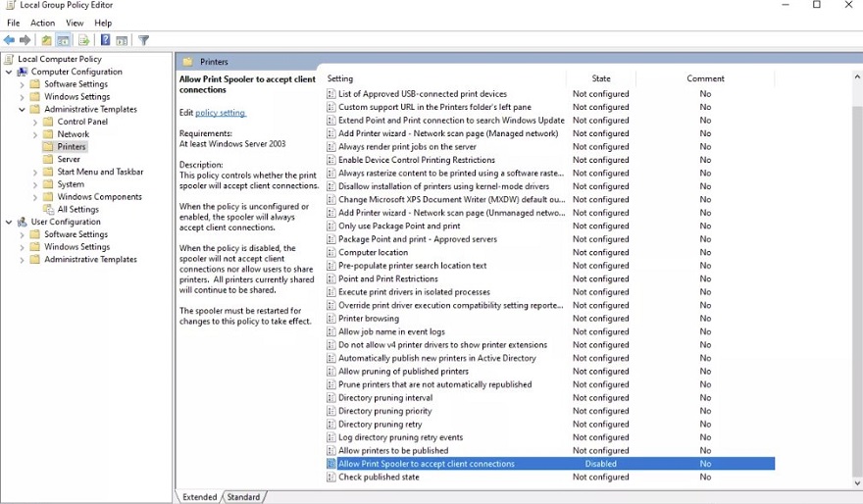Image resolution: width=863 pixels, height=504 pixels.
Task: Expand the System tree node
Action: click(35, 184)
